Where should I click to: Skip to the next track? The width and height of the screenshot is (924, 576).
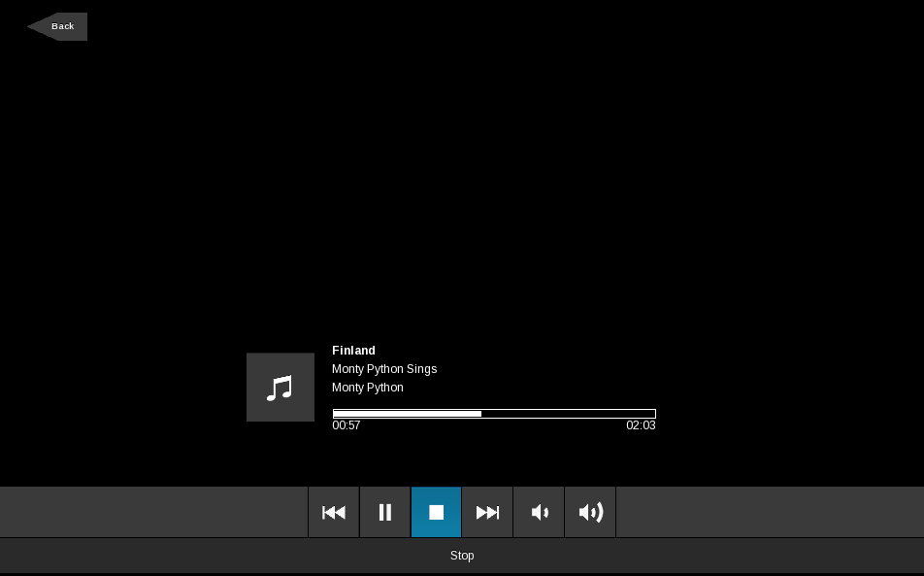pos(487,512)
